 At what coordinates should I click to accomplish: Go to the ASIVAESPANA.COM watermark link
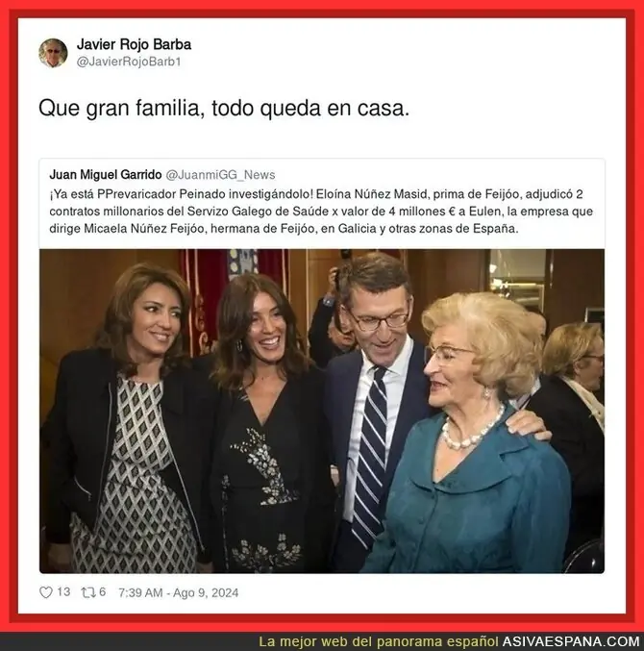tap(571, 641)
